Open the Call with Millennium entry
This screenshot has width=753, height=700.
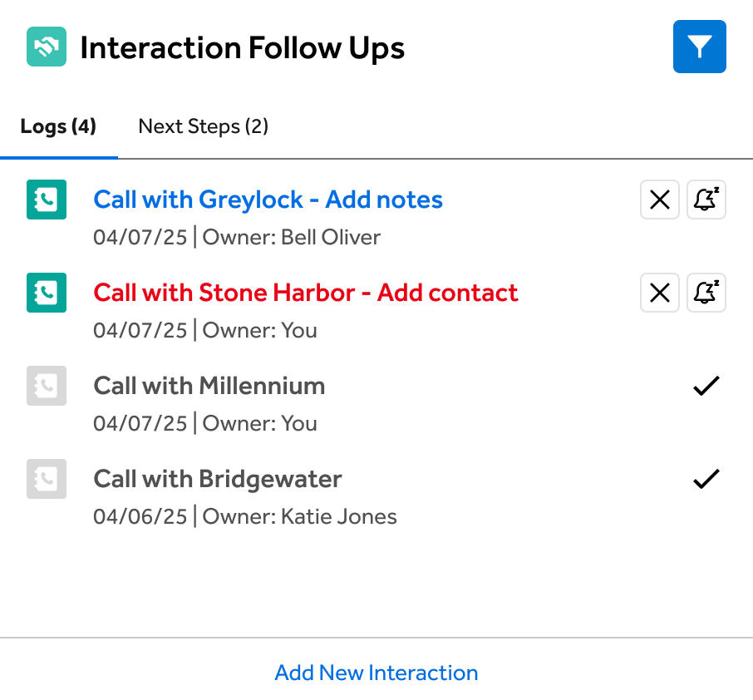tap(209, 386)
